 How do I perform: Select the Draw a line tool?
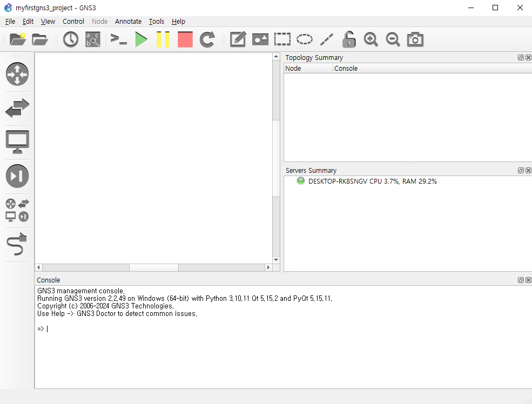tap(327, 39)
